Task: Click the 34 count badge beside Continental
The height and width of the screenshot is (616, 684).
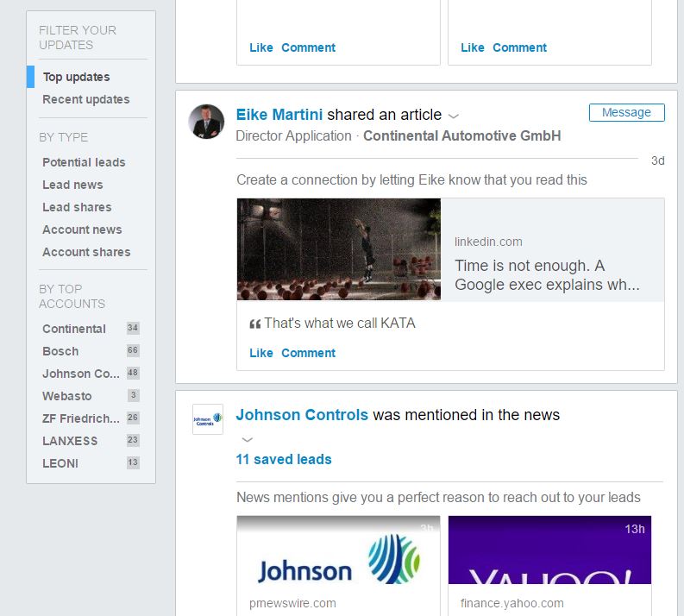Action: (x=133, y=328)
